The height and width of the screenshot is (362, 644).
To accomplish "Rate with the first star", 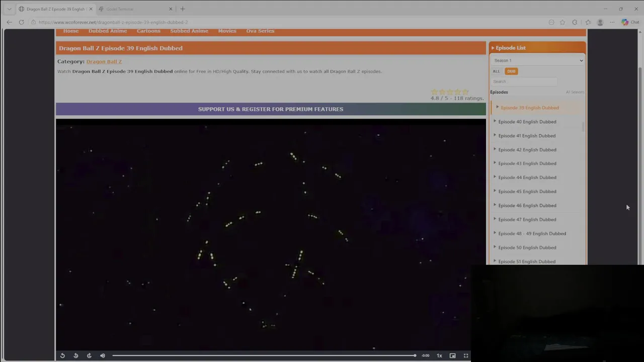I will 434,92.
